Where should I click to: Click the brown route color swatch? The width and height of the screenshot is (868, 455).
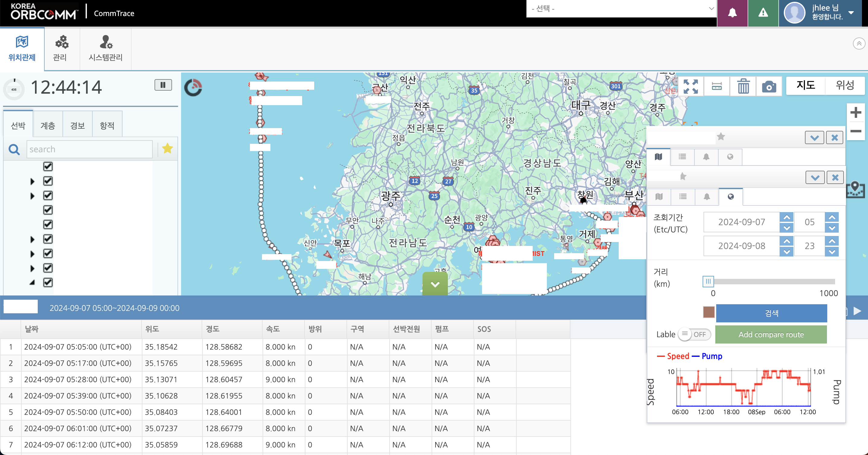click(709, 312)
